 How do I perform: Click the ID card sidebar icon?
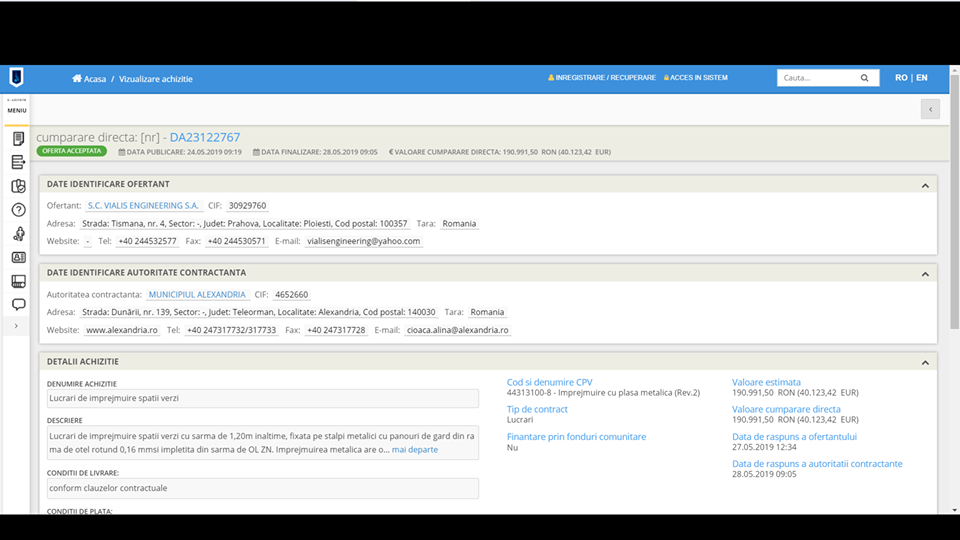[x=18, y=257]
